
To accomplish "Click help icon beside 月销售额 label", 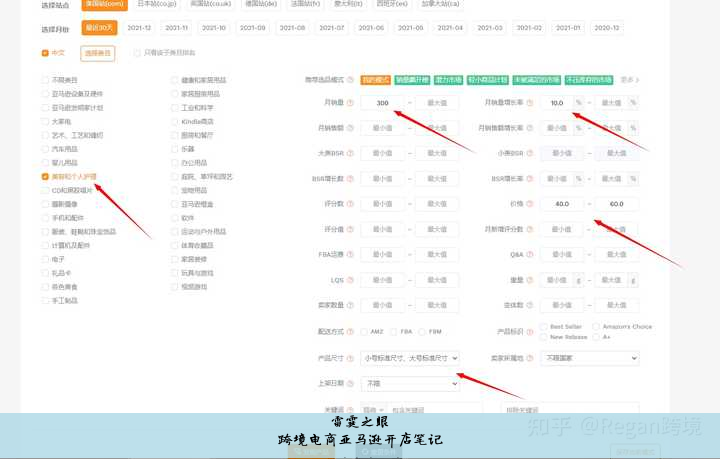I will 350,128.
